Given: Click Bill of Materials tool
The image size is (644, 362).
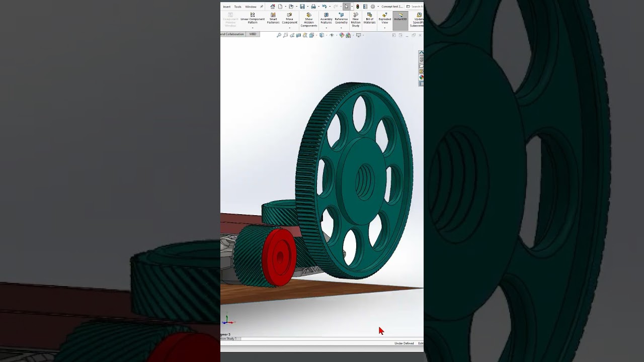Looking at the screenshot, I should tap(369, 19).
